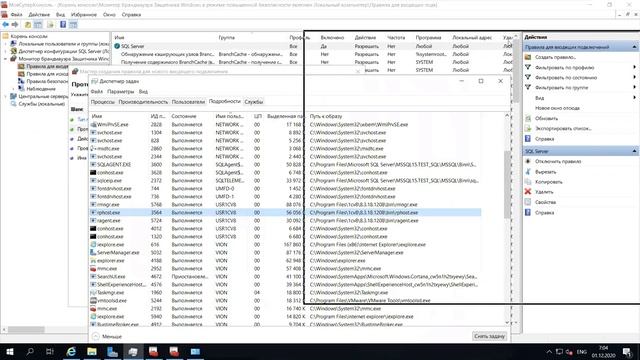Viewport: 640px width, 360px height.
Task: Open the Вид submenu arrow in Actions pane
Action: [x=634, y=98]
